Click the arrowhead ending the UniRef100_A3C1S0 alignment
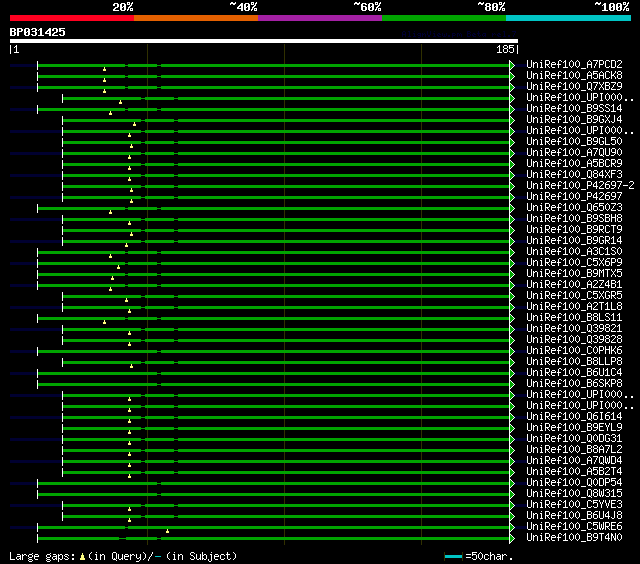640x564 pixels. [x=512, y=252]
